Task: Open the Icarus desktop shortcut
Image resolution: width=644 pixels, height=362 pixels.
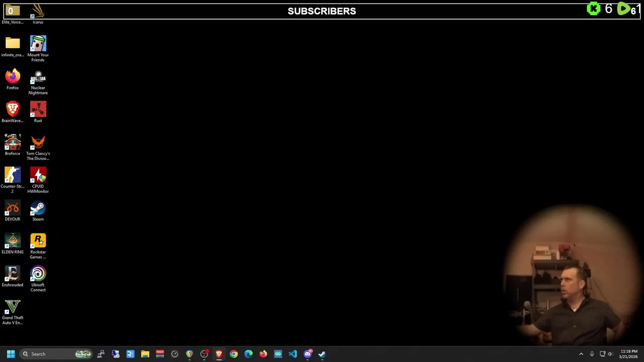Action: click(38, 14)
